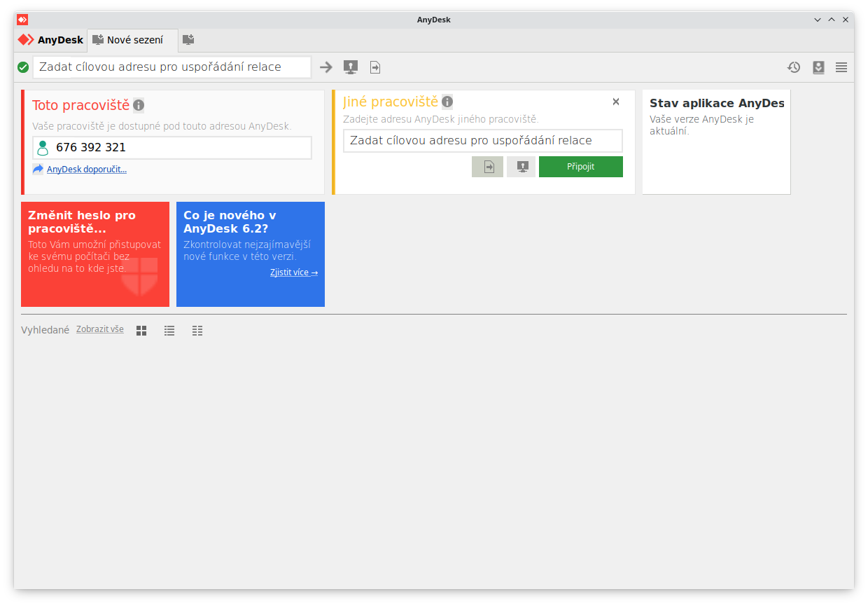Focus the top address bar field
The image size is (868, 606).
[172, 67]
